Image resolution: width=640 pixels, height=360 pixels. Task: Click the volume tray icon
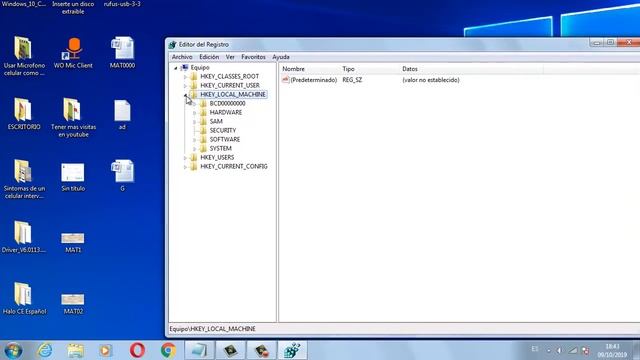point(559,351)
